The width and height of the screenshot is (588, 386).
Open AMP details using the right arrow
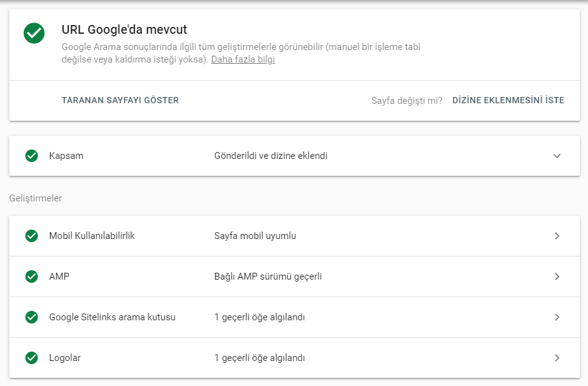coord(557,277)
